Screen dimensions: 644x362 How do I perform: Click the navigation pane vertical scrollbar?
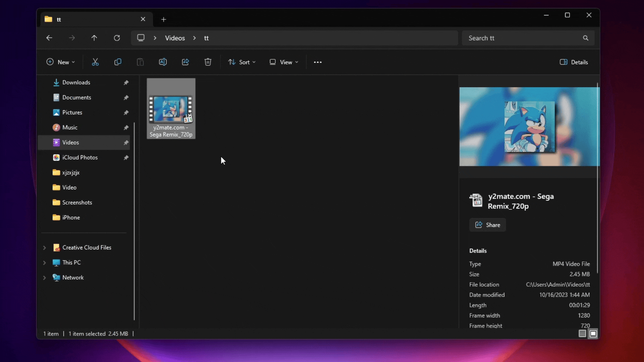click(134, 221)
